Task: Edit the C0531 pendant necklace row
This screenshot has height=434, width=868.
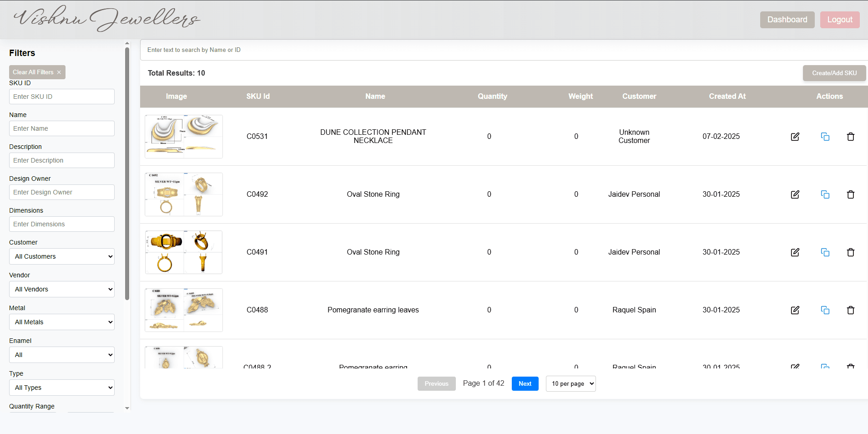Action: tap(795, 137)
